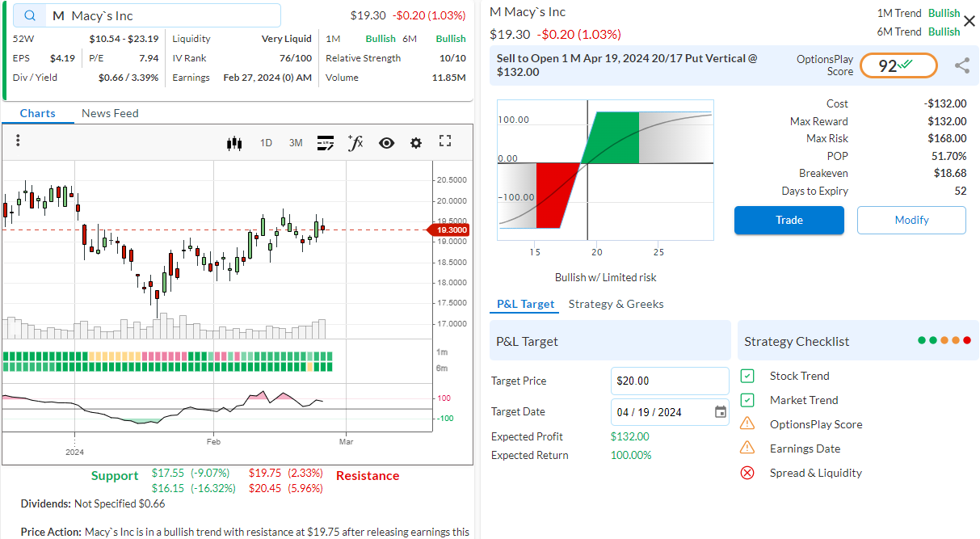Click the Modify button
The height and width of the screenshot is (539, 980).
coord(911,220)
